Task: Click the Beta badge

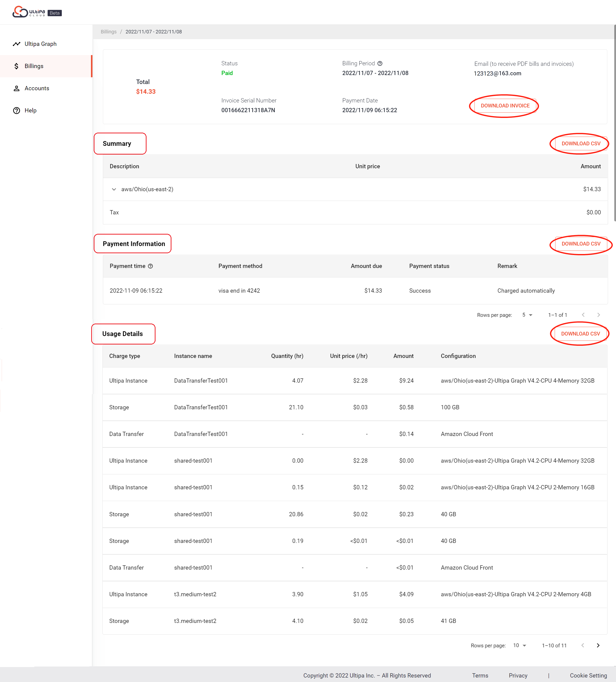Action: coord(55,13)
